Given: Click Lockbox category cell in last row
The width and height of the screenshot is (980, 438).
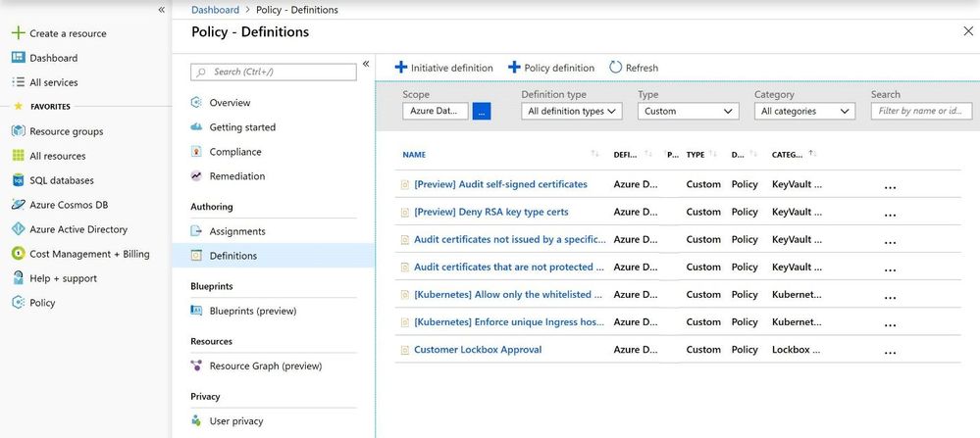Looking at the screenshot, I should coord(797,350).
